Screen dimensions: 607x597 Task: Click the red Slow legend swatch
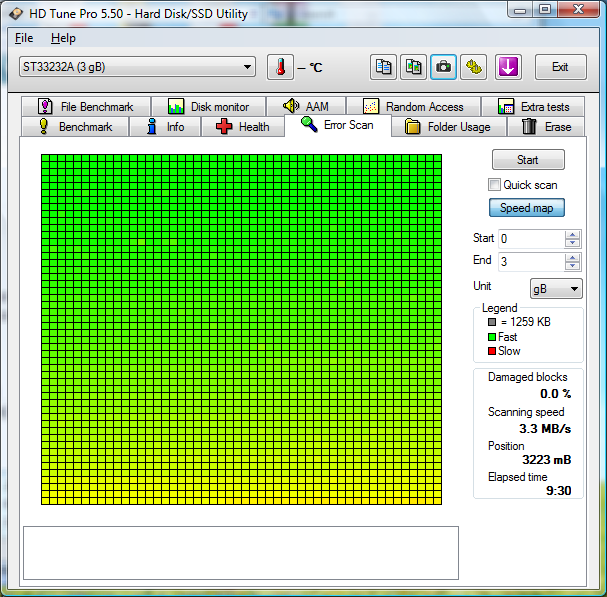point(492,351)
